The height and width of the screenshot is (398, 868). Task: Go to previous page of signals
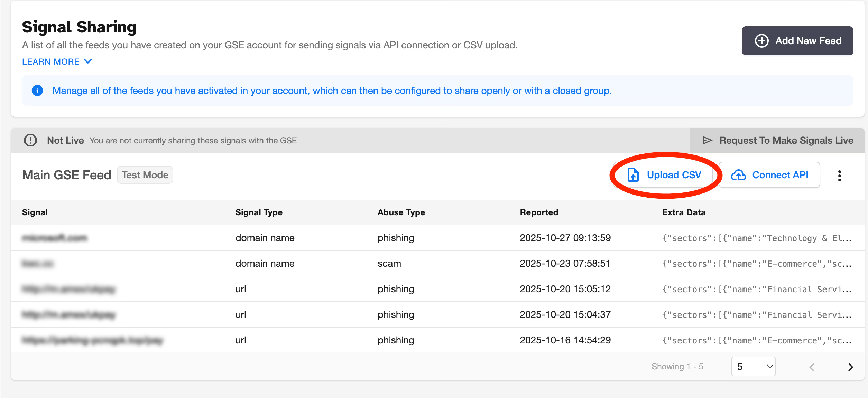click(x=812, y=367)
